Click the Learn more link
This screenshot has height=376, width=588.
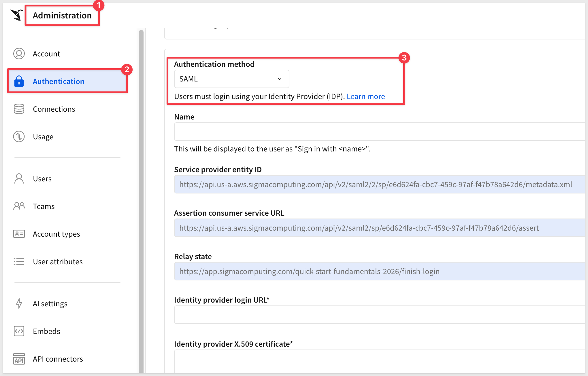[x=366, y=96]
